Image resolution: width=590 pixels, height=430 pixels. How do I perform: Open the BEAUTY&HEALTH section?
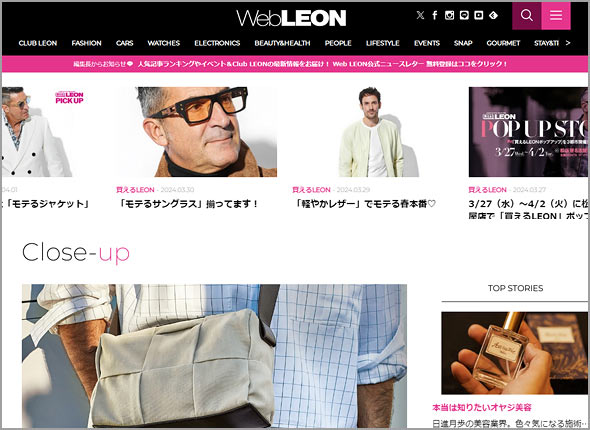pos(282,43)
